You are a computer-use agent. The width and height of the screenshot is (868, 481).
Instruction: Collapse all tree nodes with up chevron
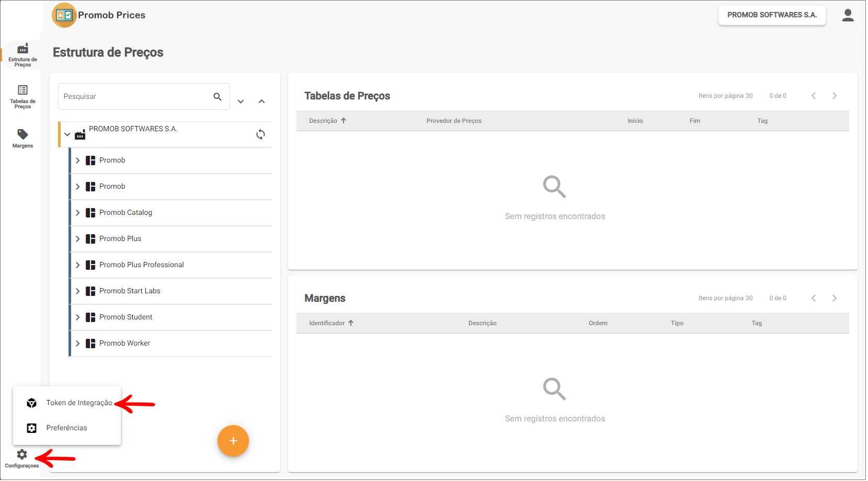coord(261,101)
